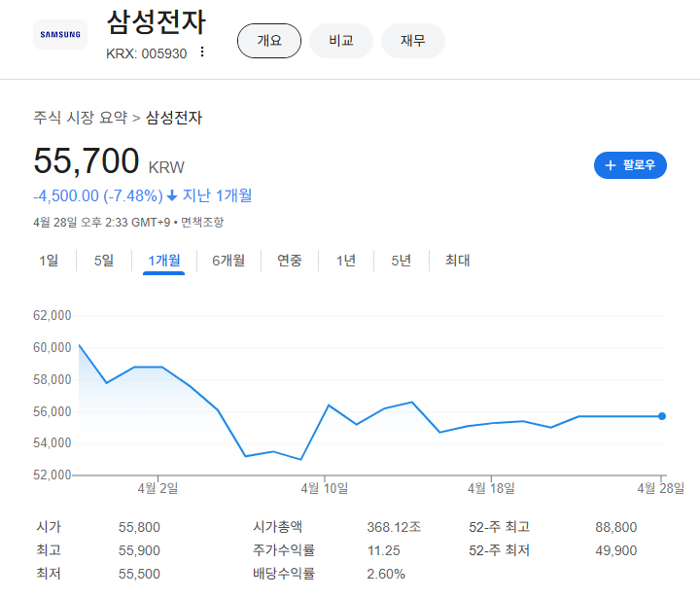Select the 1개월 chart range

pyautogui.click(x=164, y=261)
